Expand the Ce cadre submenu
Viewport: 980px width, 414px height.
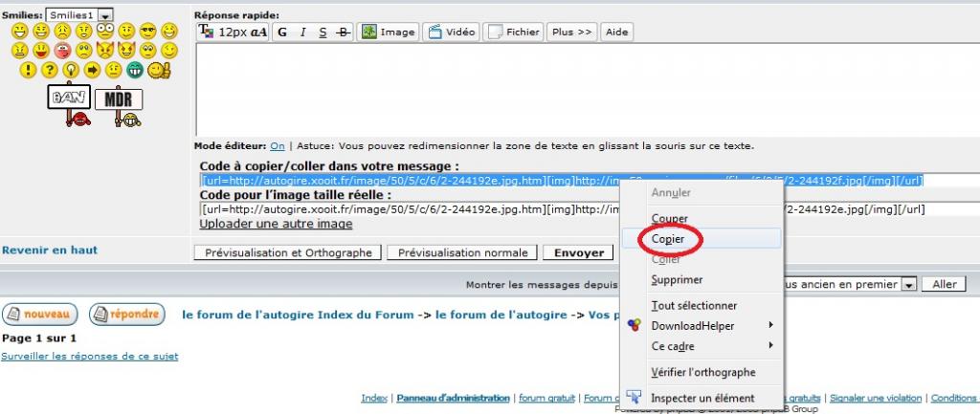point(703,345)
